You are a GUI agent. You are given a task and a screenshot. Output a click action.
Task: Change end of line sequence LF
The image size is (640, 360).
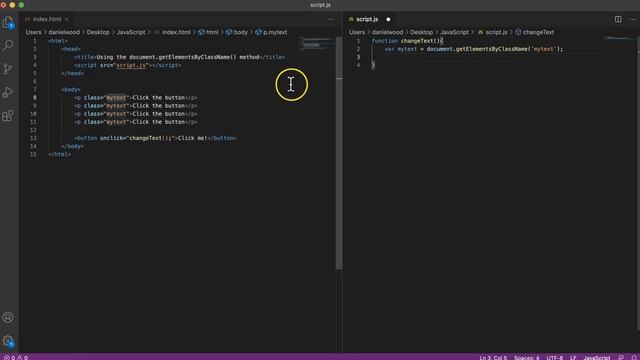(573, 358)
